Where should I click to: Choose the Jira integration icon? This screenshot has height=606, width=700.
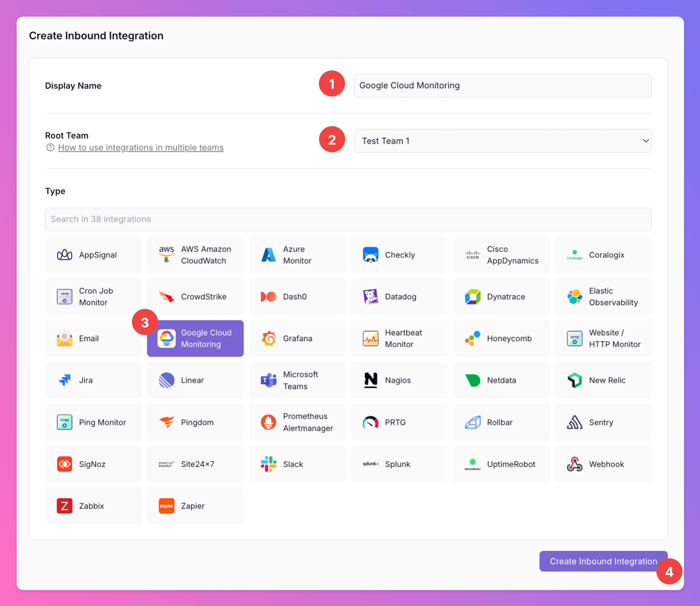(64, 380)
